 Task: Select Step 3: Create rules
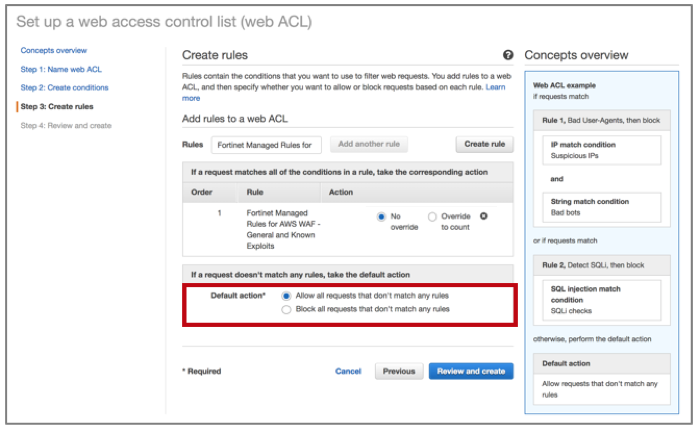pyautogui.click(x=56, y=106)
